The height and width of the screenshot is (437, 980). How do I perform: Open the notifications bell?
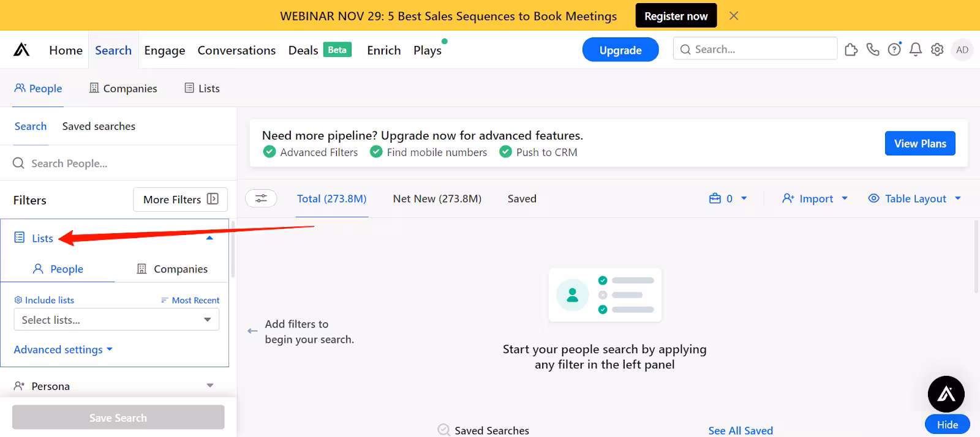(915, 50)
